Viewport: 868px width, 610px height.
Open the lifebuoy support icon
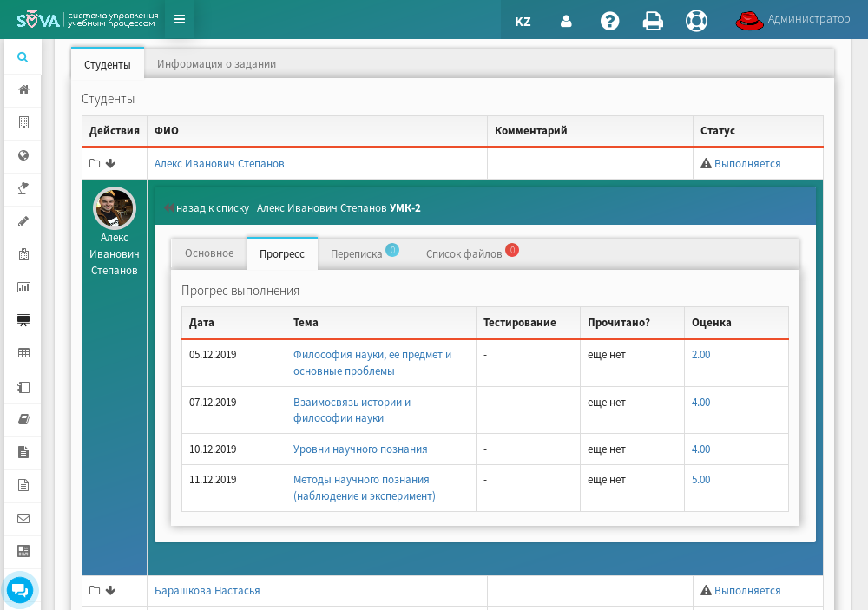696,21
